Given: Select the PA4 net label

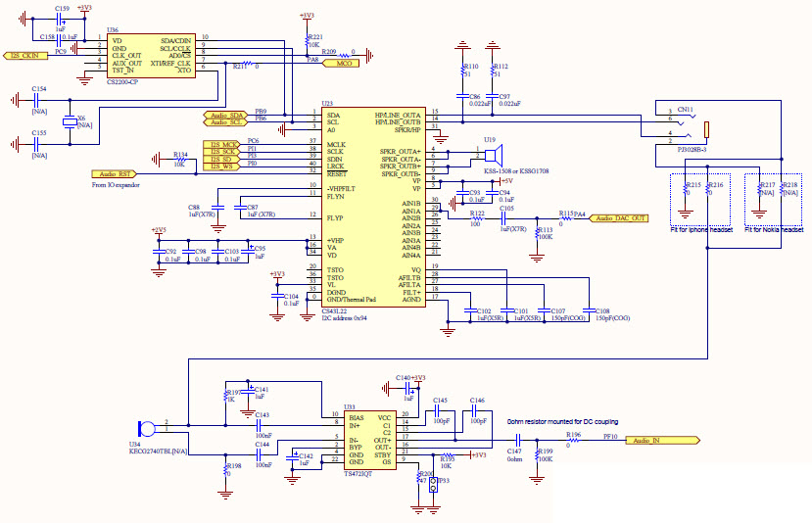Looking at the screenshot, I should (580, 214).
